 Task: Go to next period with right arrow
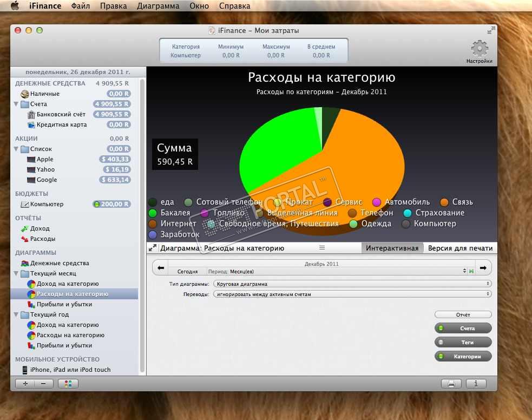(x=483, y=268)
